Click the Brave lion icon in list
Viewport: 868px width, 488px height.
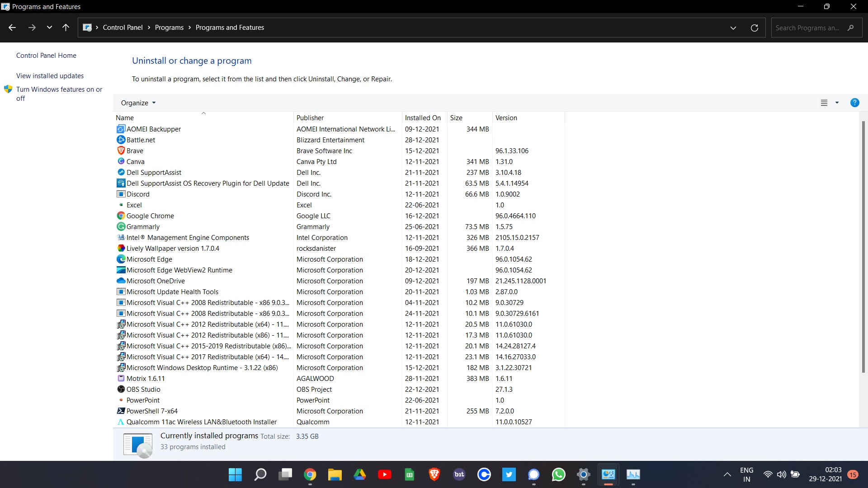tap(121, 151)
